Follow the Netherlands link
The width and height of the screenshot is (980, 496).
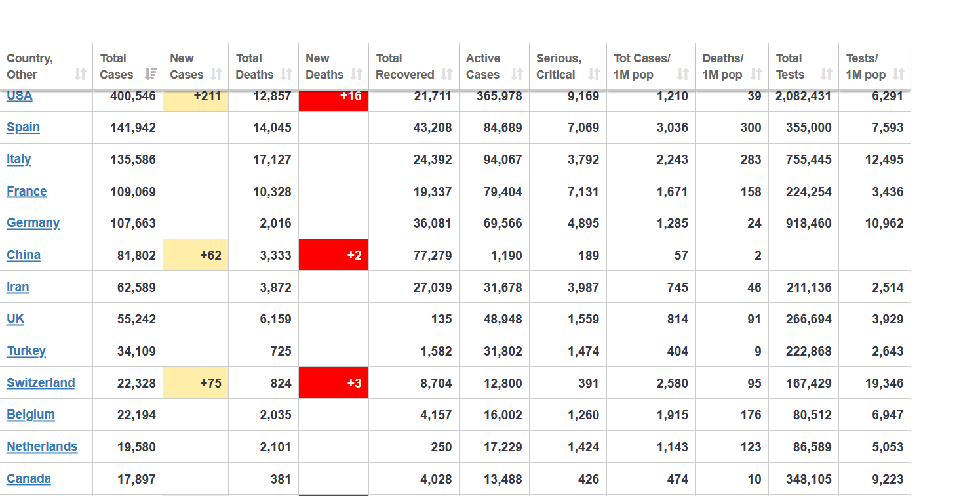42,447
